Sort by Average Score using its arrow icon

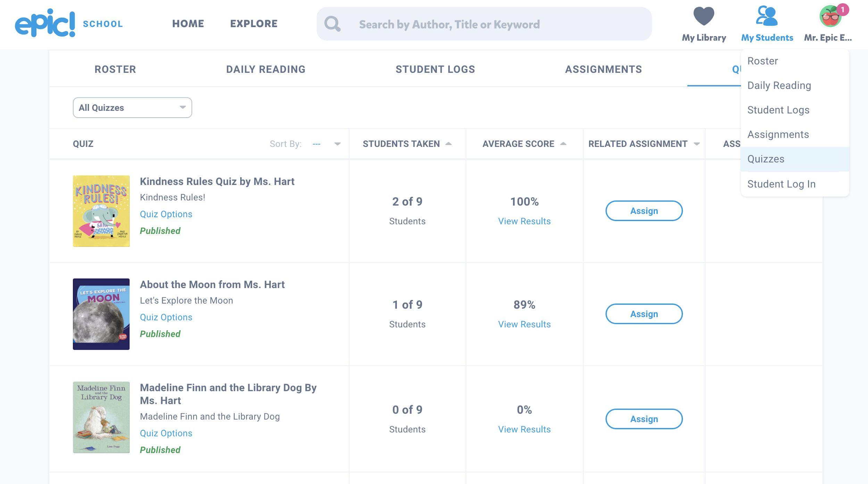tap(564, 143)
